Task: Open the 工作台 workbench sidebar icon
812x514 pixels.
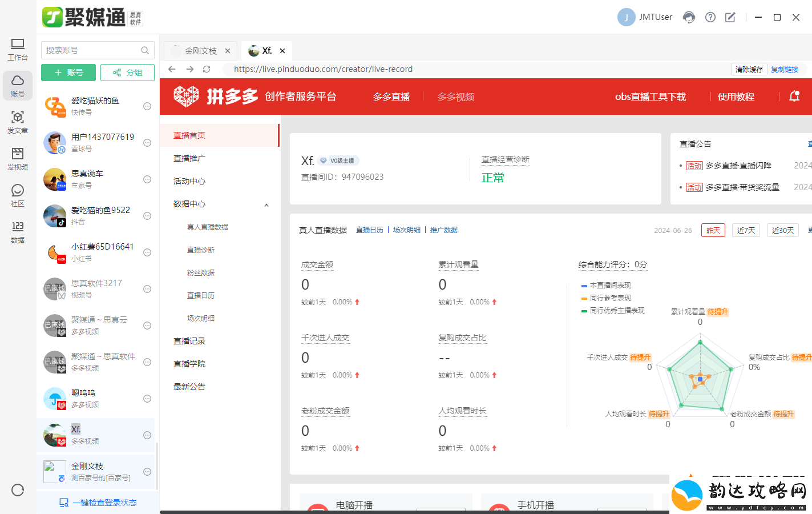Action: 18,49
